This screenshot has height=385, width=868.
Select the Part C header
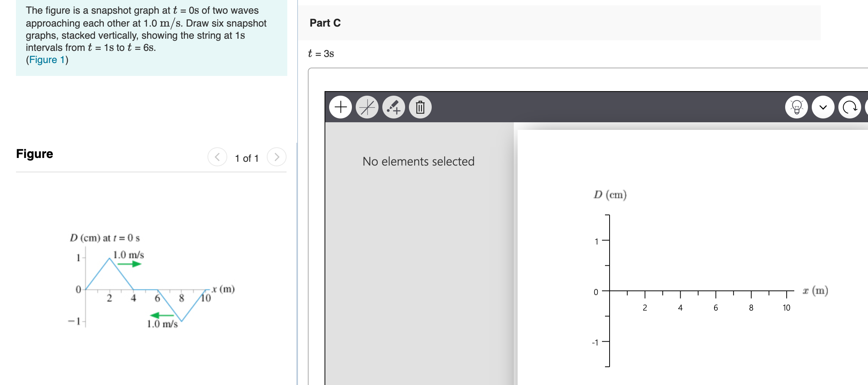pyautogui.click(x=325, y=23)
